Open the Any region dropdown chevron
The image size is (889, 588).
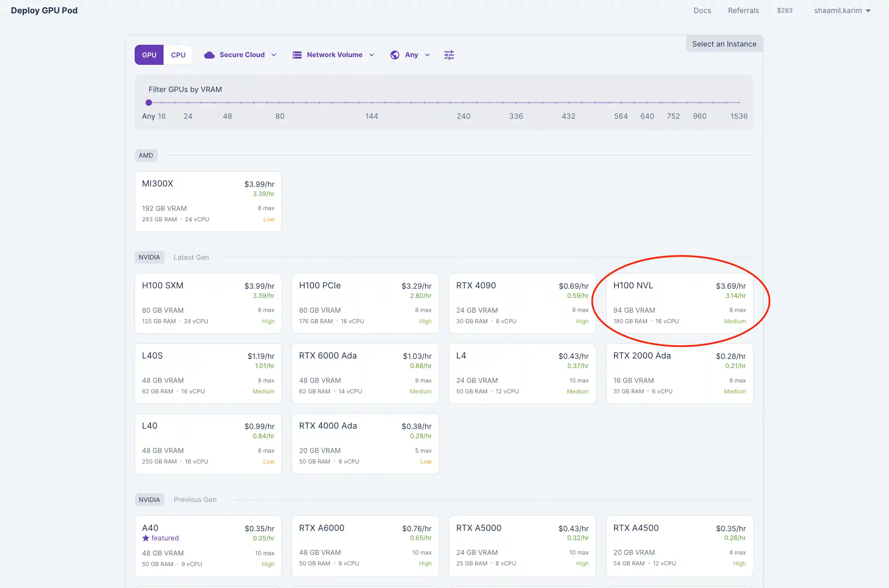[427, 55]
